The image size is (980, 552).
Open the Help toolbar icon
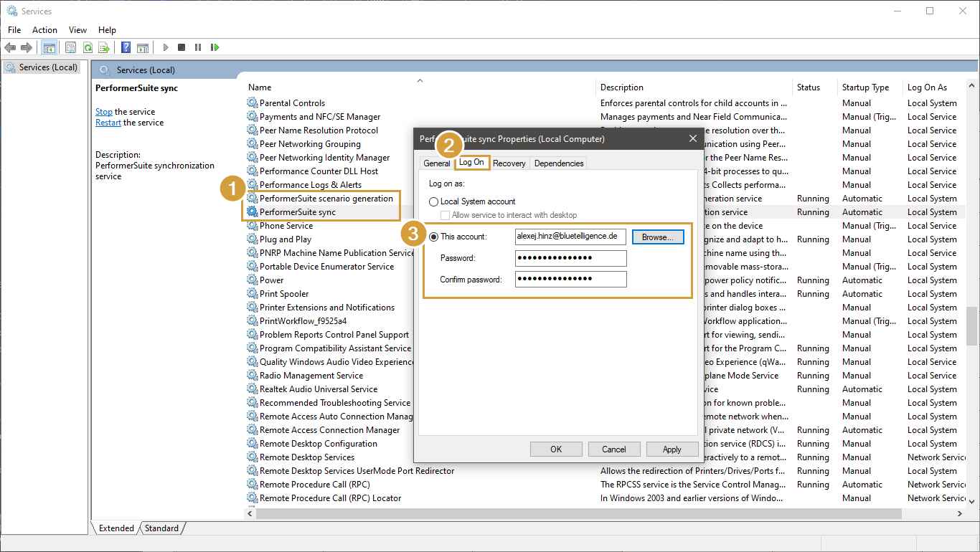click(126, 47)
